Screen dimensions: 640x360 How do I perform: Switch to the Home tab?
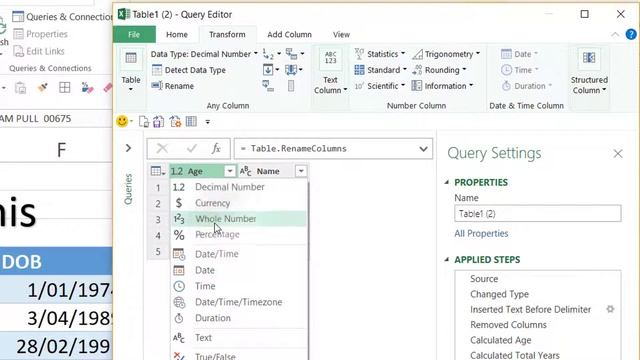tap(177, 35)
